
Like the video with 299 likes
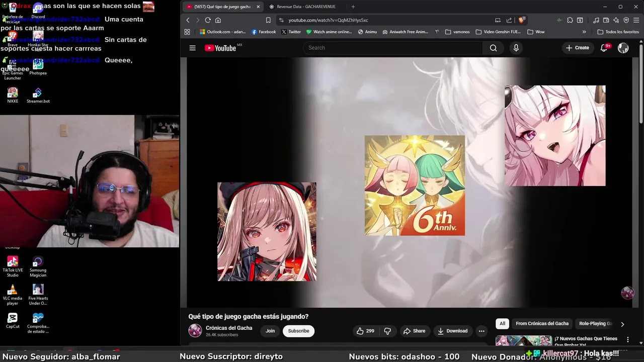[x=365, y=331]
